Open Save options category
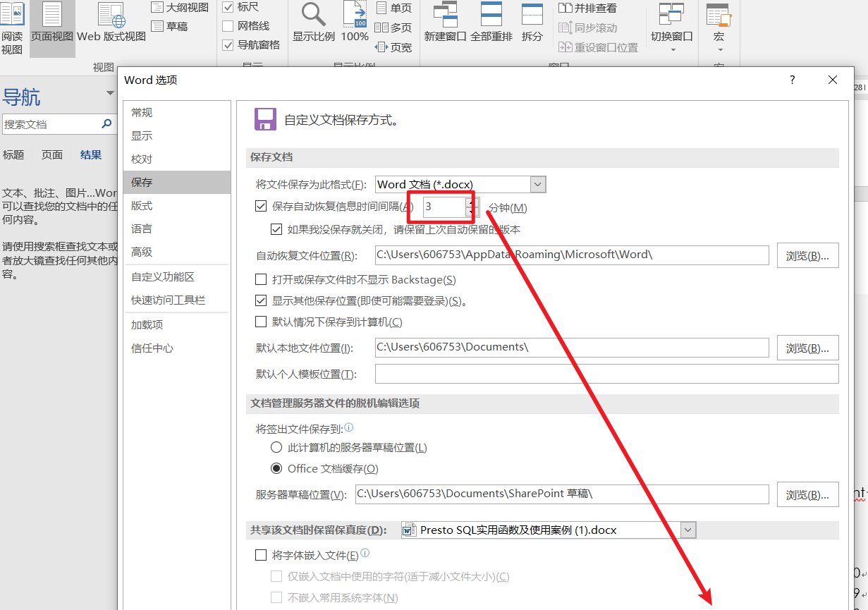868x610 pixels. [x=177, y=182]
